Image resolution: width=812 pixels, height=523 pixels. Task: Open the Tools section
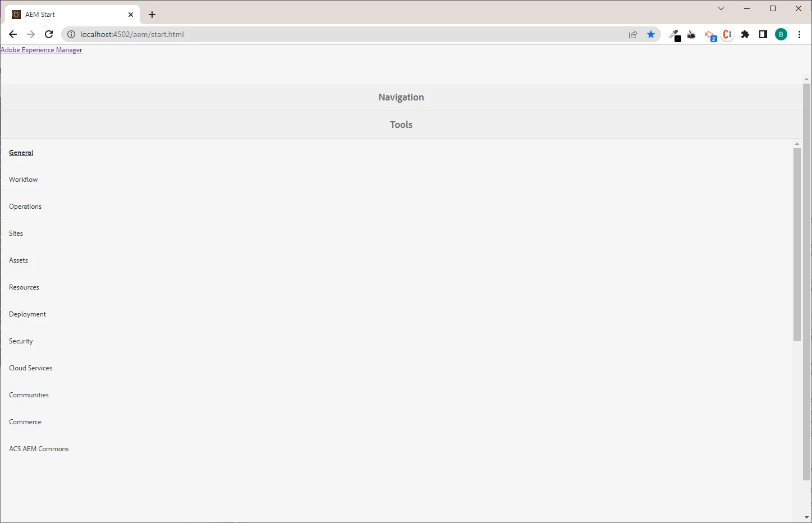401,125
